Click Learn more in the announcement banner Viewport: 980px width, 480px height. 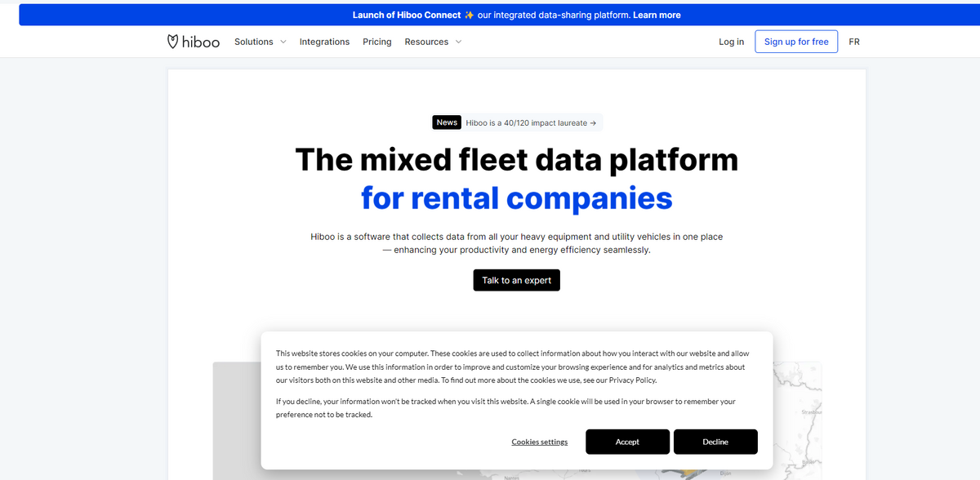(x=657, y=15)
